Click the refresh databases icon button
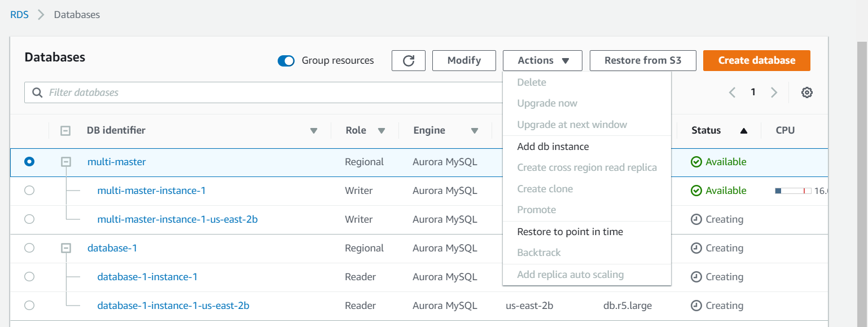The width and height of the screenshot is (868, 327). coord(409,61)
